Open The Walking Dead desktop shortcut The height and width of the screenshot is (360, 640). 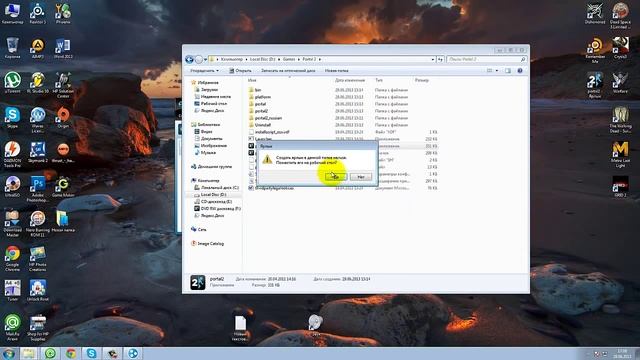click(620, 119)
